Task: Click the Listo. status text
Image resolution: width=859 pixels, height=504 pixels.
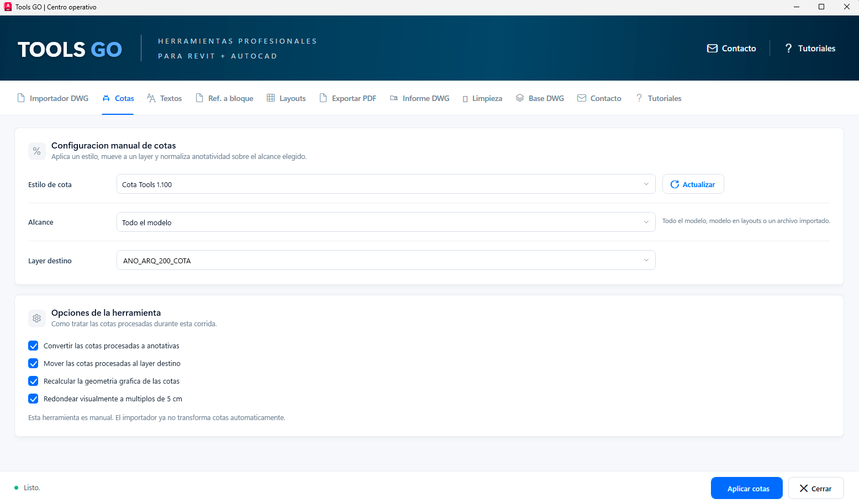Action: (x=32, y=488)
